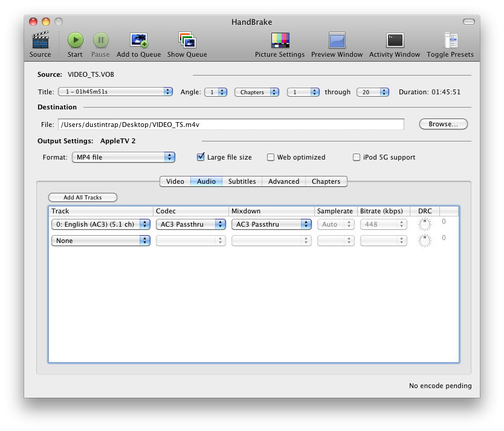Screen dimensions: 504x431
Task: Open the end chapter dropdown showing 20
Action: [373, 92]
